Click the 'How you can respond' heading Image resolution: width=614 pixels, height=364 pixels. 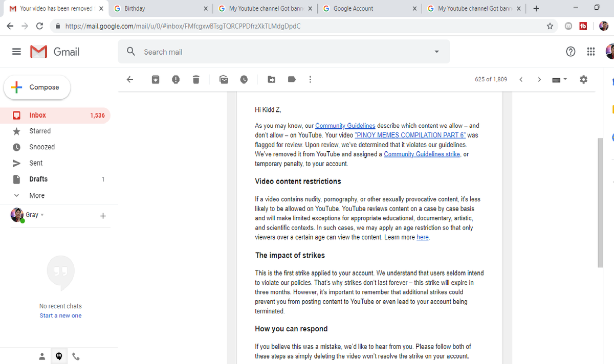(x=291, y=329)
